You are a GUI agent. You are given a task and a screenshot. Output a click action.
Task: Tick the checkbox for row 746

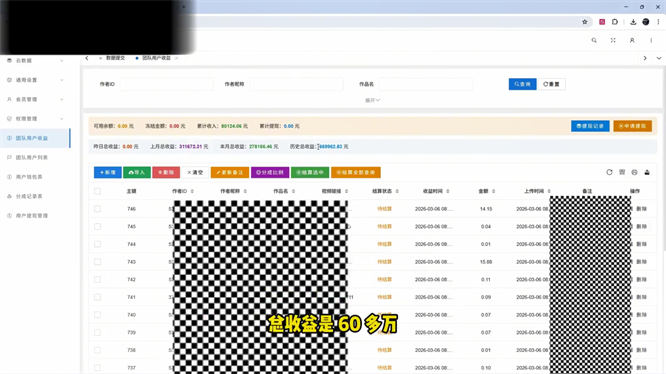pyautogui.click(x=98, y=209)
